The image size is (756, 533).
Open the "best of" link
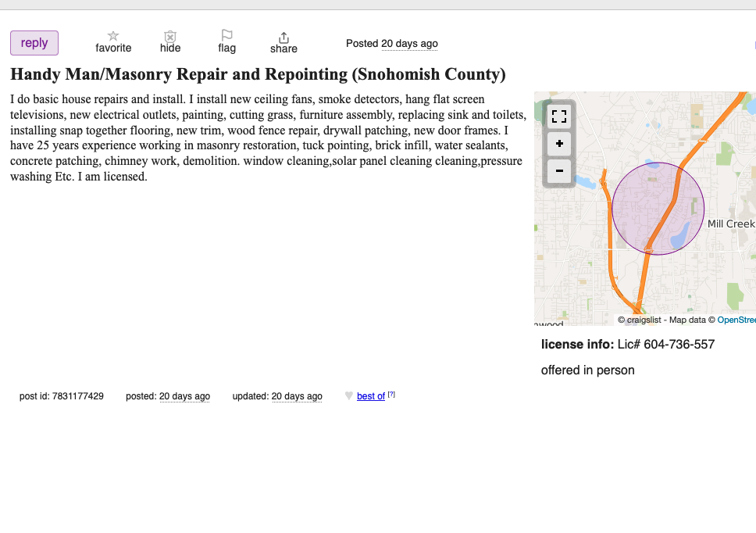(x=370, y=396)
